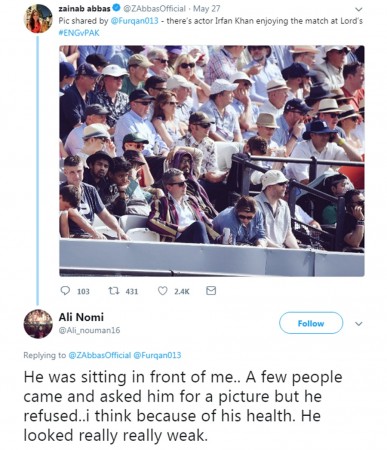This screenshot has height=450, width=387.
Task: Open Ali Nomi profile avatar
Action: point(38,324)
